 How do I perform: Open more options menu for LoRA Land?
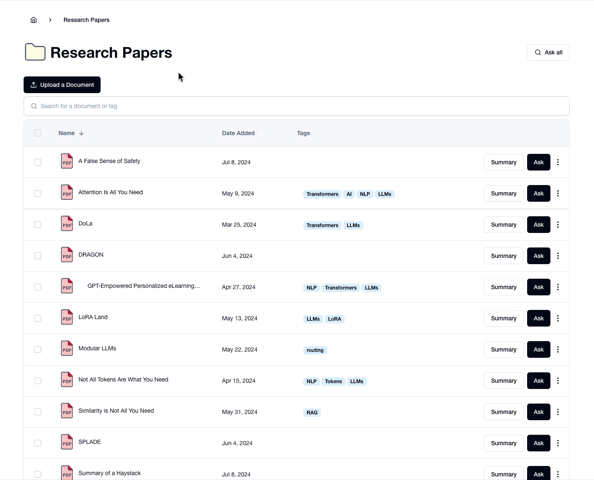coord(558,318)
